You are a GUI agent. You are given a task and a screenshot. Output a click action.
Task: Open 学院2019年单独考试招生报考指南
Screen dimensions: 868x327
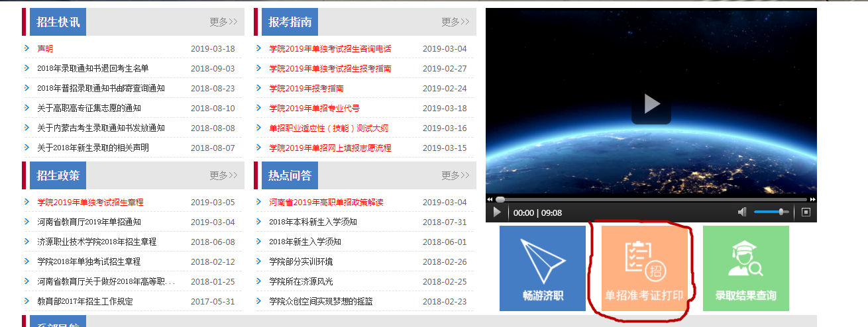[x=330, y=69]
